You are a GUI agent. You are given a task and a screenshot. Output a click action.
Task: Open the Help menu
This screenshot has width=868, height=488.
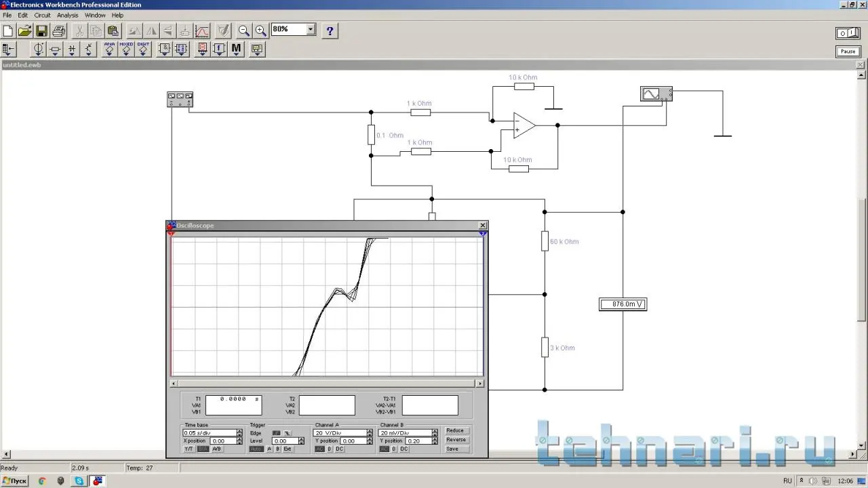[x=117, y=15]
